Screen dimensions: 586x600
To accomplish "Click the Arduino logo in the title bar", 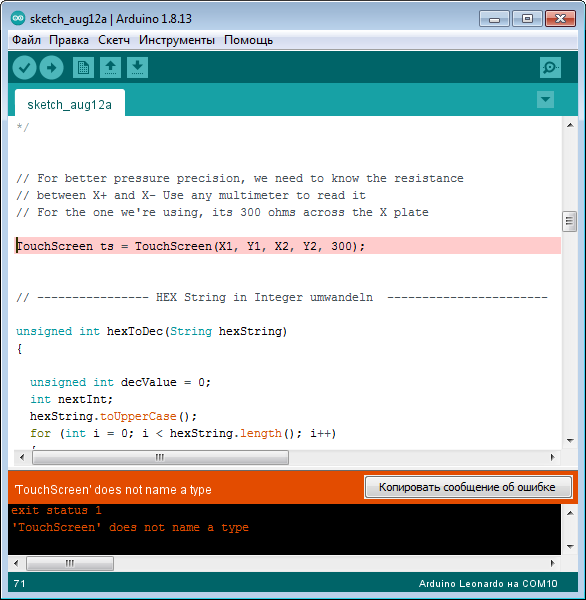I will (x=18, y=18).
